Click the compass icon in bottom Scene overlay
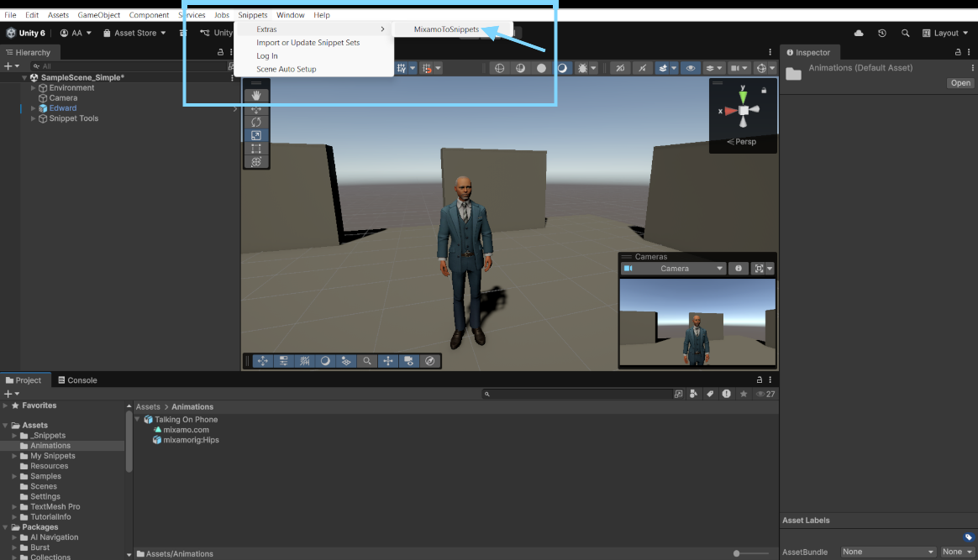 [429, 361]
